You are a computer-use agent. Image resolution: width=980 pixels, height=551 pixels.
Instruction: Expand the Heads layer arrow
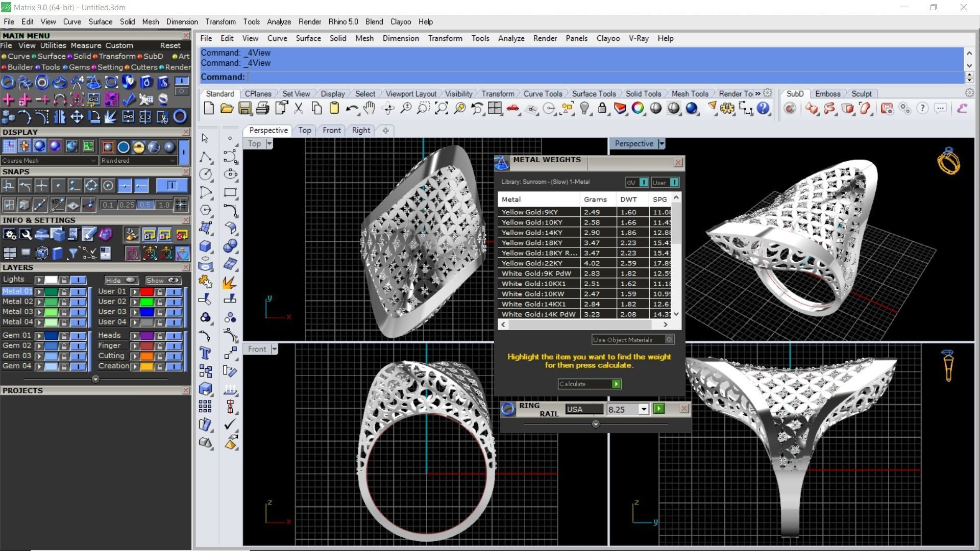[135, 336]
